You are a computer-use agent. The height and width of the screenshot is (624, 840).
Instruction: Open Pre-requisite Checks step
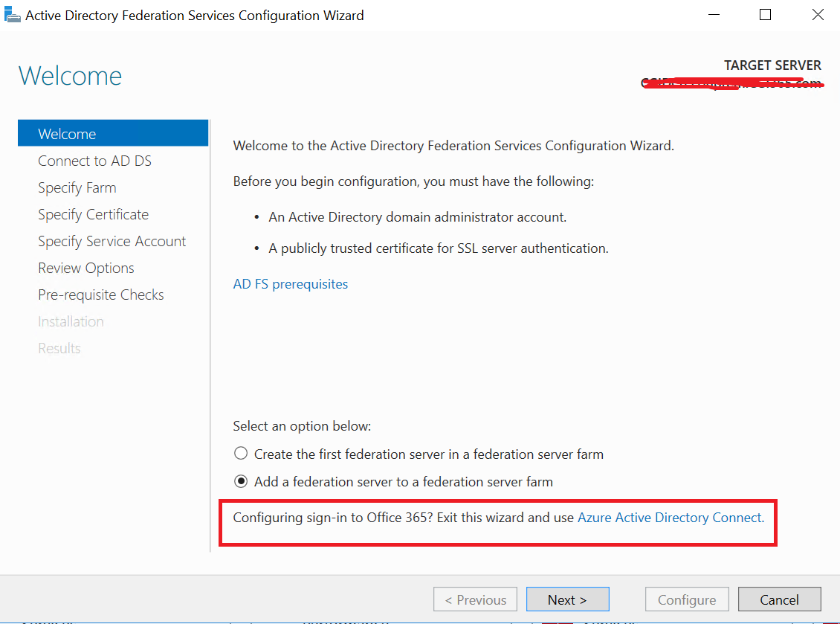click(x=101, y=295)
